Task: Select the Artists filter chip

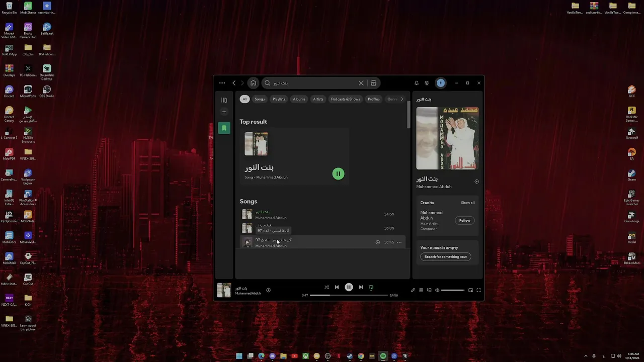Action: [x=318, y=99]
